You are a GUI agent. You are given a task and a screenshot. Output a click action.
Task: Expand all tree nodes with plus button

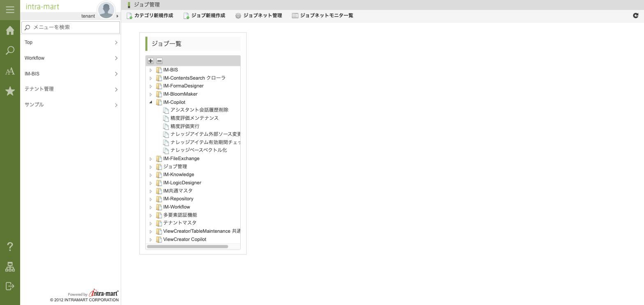pos(151,61)
